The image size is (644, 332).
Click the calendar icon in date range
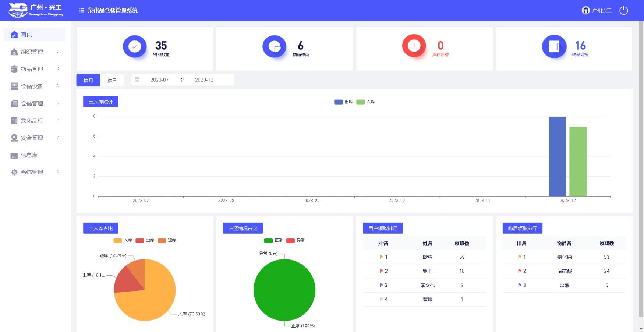137,80
